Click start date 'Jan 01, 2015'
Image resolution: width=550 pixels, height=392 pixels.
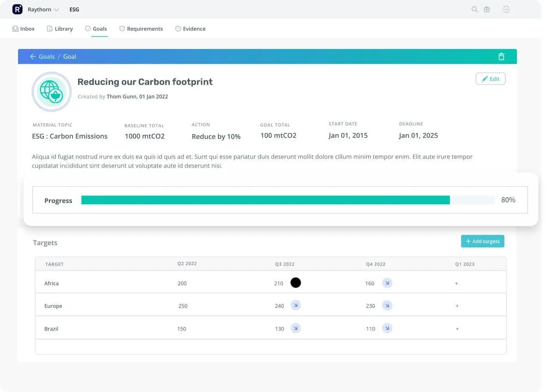(348, 135)
